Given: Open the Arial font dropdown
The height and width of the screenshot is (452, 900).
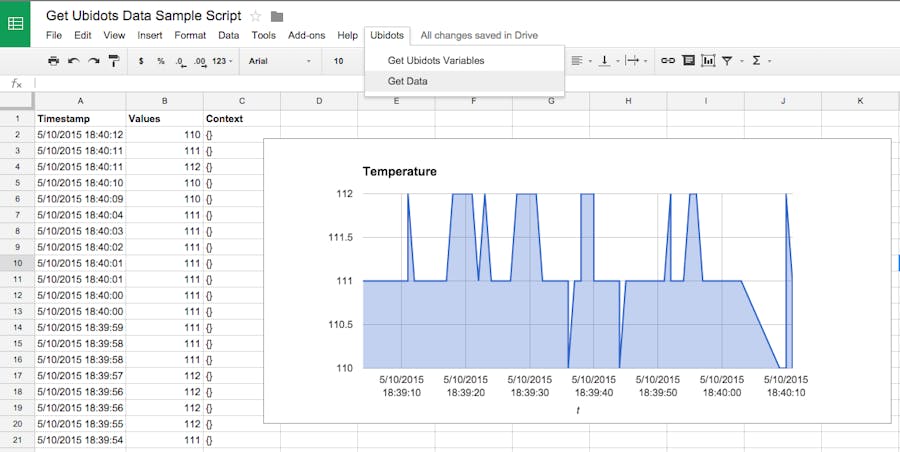Looking at the screenshot, I should click(x=280, y=60).
